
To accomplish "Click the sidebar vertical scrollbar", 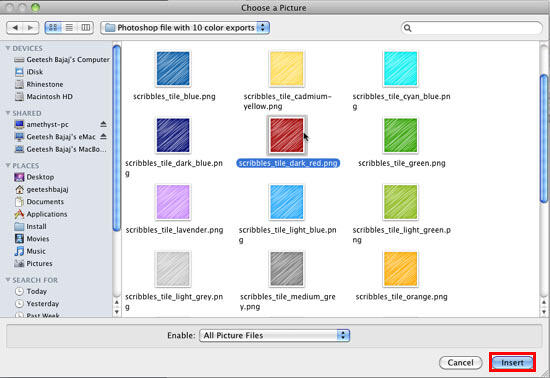I will 116,138.
